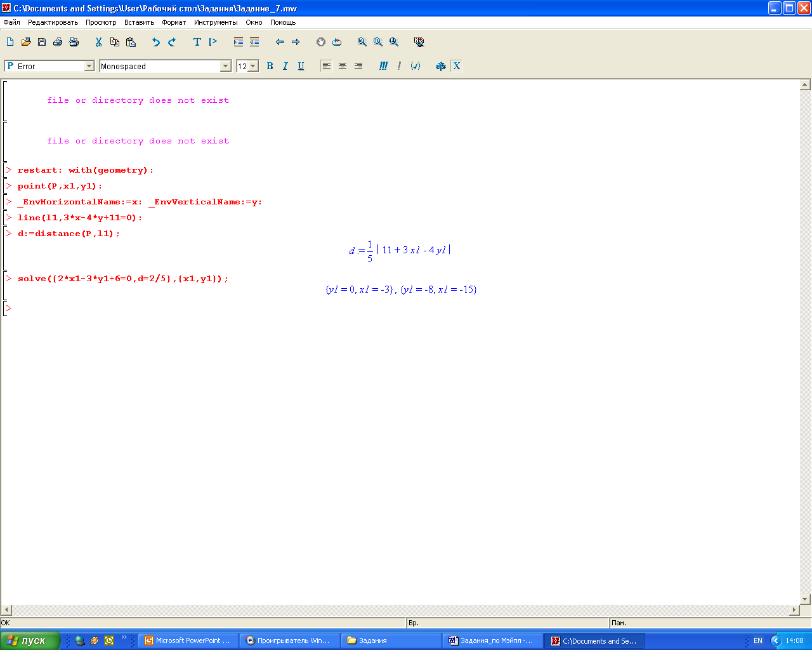Click the command 'd:=distance(P,l1);'
This screenshot has height=650, width=812.
coord(69,234)
